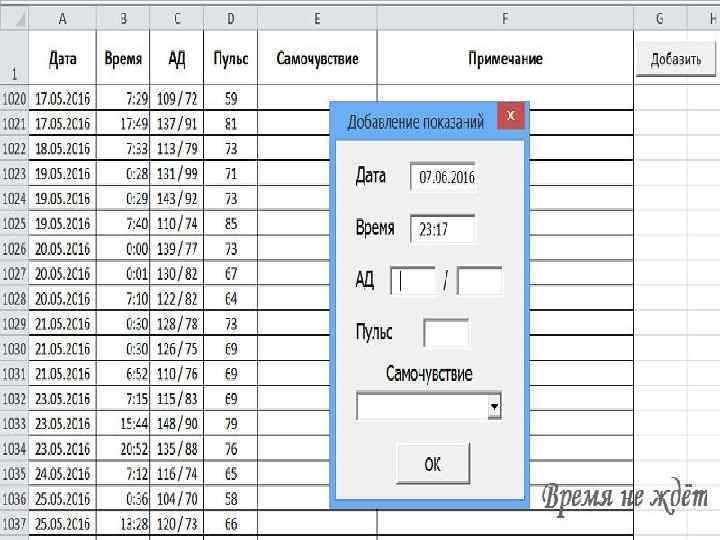Select the pulse cell 67
This screenshot has width=720, height=540.
click(231, 274)
